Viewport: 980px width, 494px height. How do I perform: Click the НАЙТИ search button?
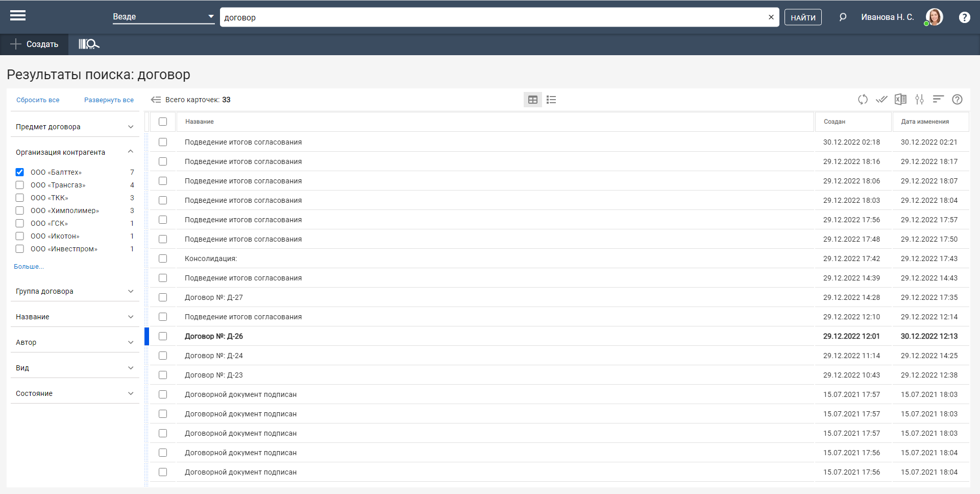coord(803,17)
